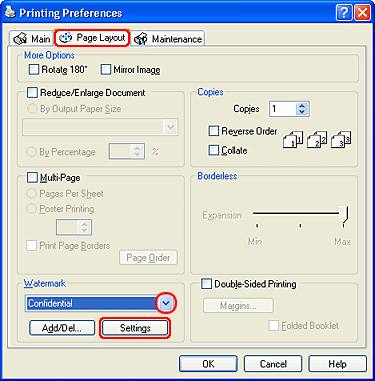The image size is (375, 381).
Task: Click the first collate pages icon
Action: [293, 139]
